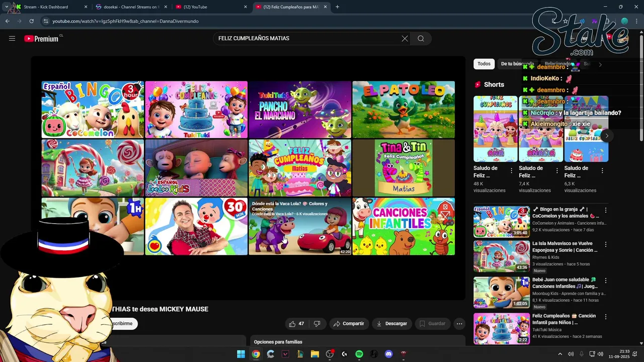The image size is (644, 362).
Task: Open El Pato Leo endscreen suggestion
Action: 404,110
